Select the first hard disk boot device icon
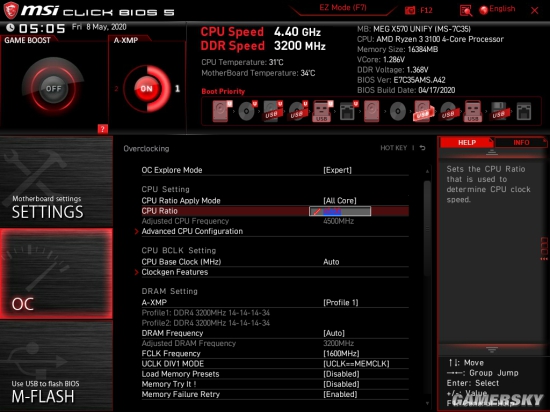Image resolution: width=550 pixels, height=412 pixels. pos(222,111)
